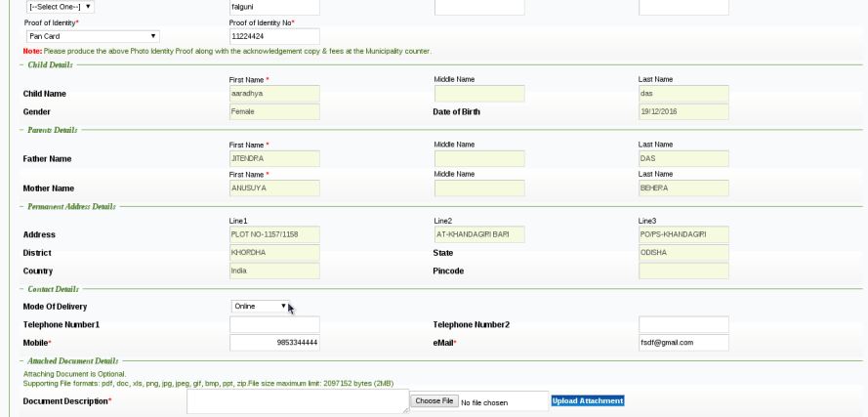Viewport: 868px width, 417px height.
Task: Click Address Line1 field 'PLOT NO-1157/1158'
Action: tap(274, 234)
